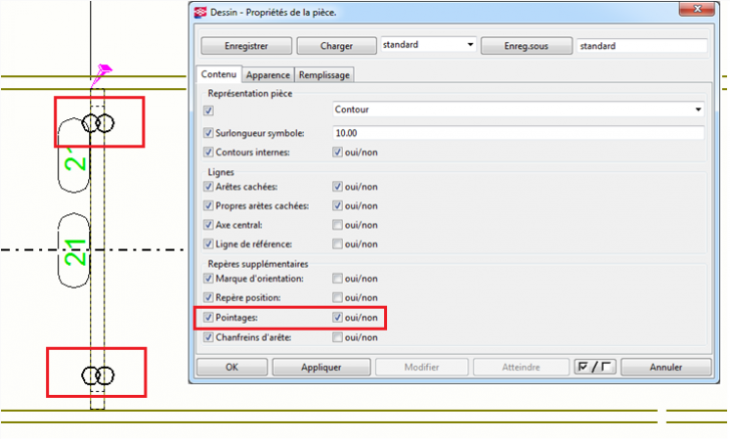Uncheck Propres arêtes cachées oui/non
The width and height of the screenshot is (730, 439).
[338, 206]
